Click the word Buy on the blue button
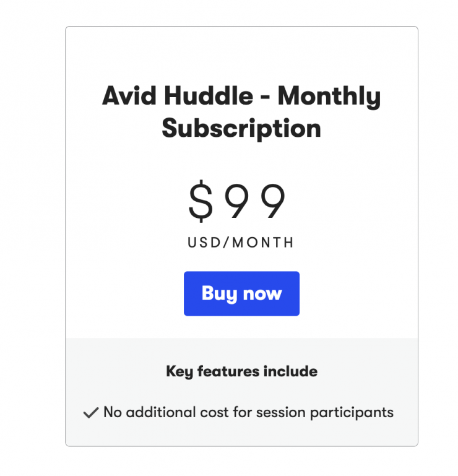 coord(218,293)
